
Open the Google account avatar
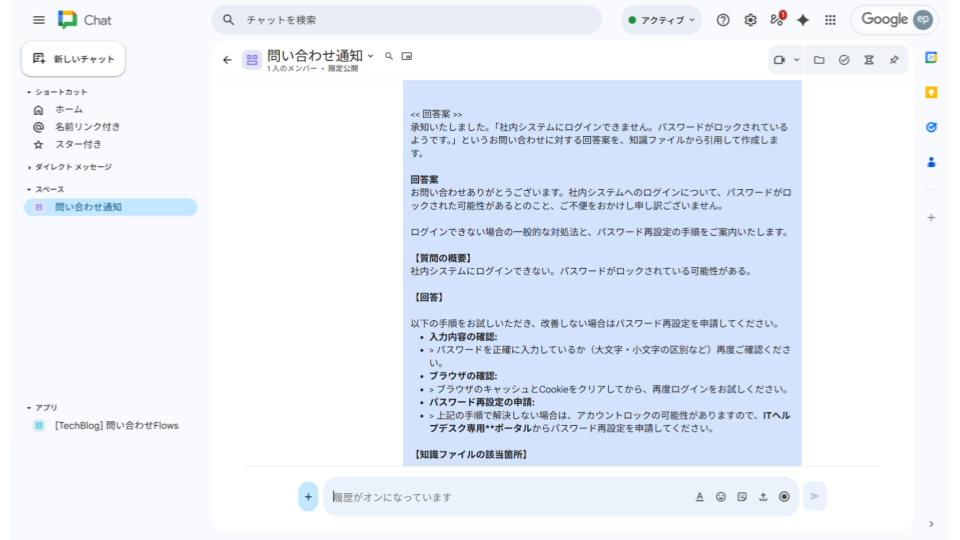[923, 20]
